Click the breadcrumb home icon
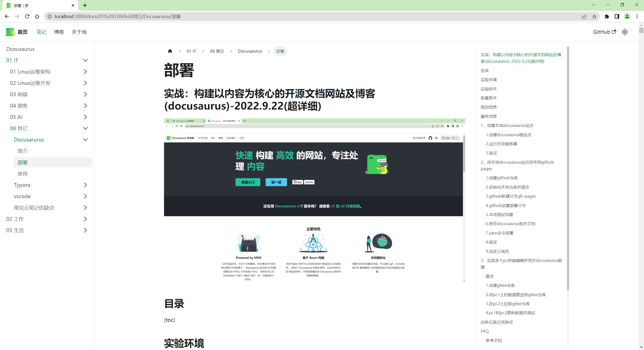 (170, 51)
